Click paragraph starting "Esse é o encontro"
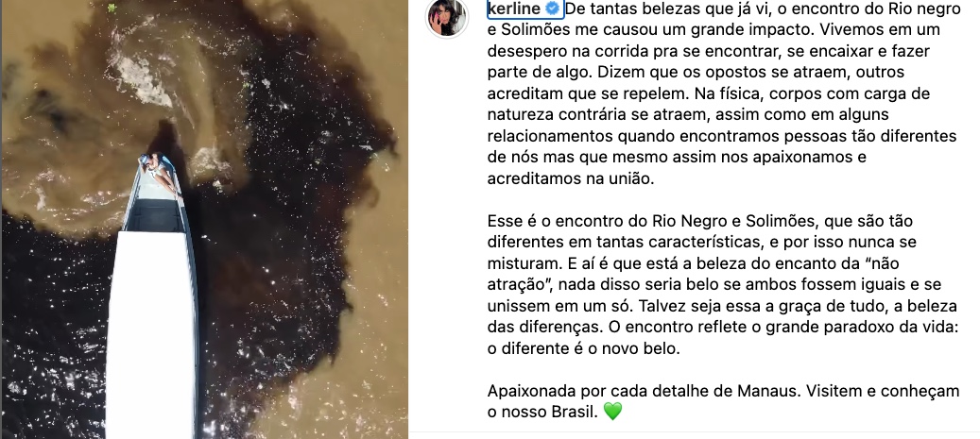The image size is (980, 439). [x=723, y=285]
